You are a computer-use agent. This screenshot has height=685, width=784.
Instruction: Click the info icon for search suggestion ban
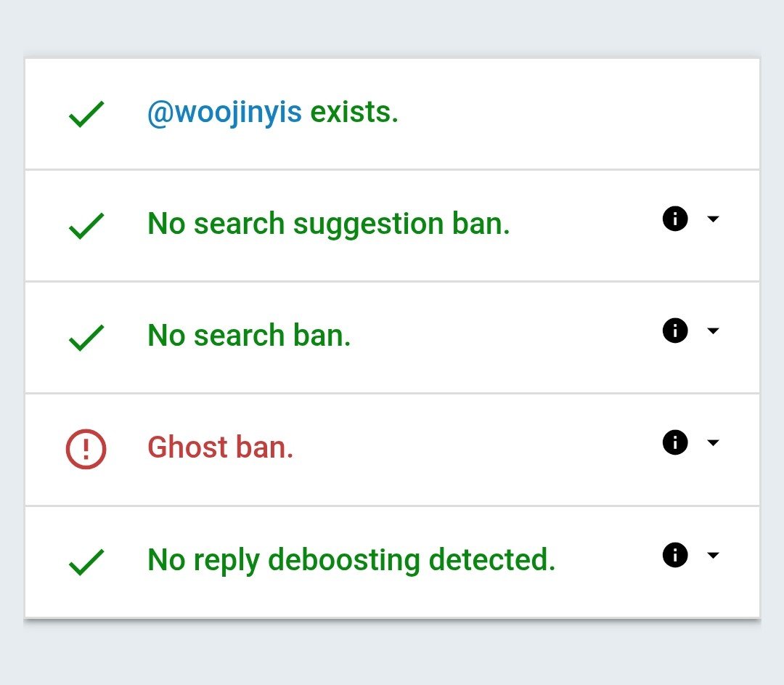click(675, 219)
